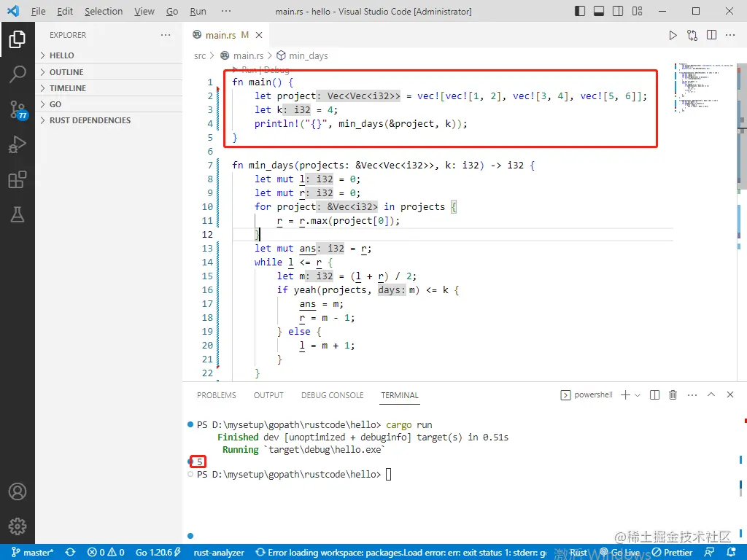Kill terminal with trash icon
Viewport: 747px width, 560px height.
pos(673,394)
